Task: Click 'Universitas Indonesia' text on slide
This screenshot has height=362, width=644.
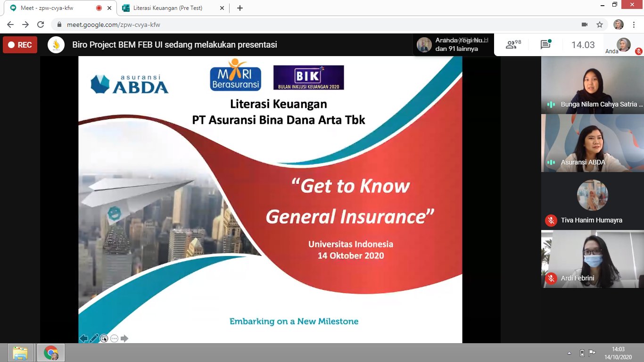Action: (351, 244)
